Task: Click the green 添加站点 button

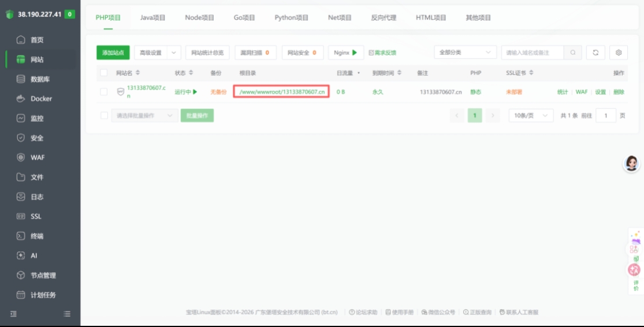Action: click(x=113, y=52)
